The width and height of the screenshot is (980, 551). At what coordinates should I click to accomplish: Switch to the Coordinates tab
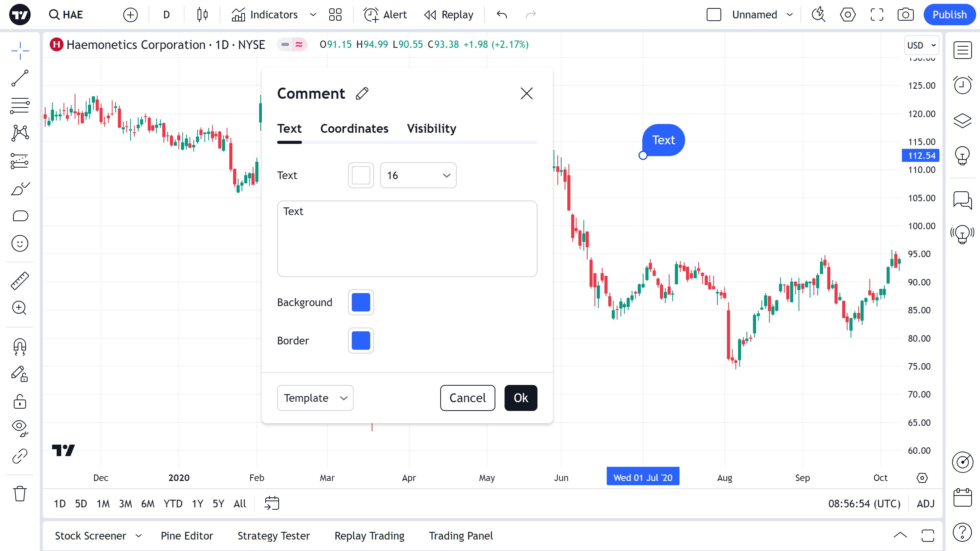pos(354,129)
